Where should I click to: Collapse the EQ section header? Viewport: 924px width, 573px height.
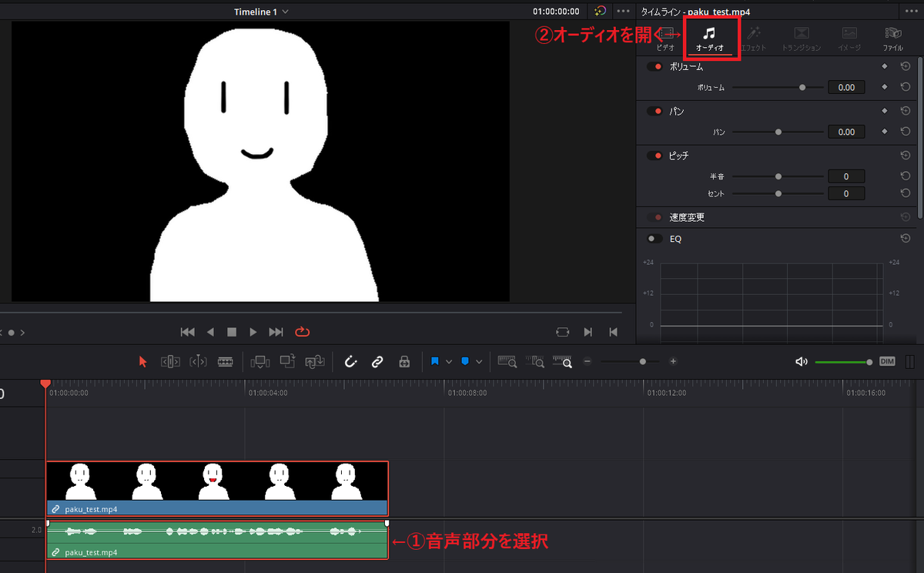pyautogui.click(x=675, y=239)
